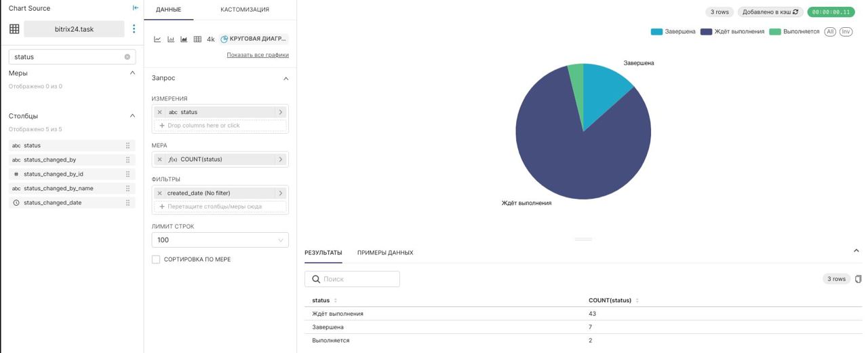The height and width of the screenshot is (353, 868).
Task: Toggle the Выполняется legend item
Action: (794, 32)
